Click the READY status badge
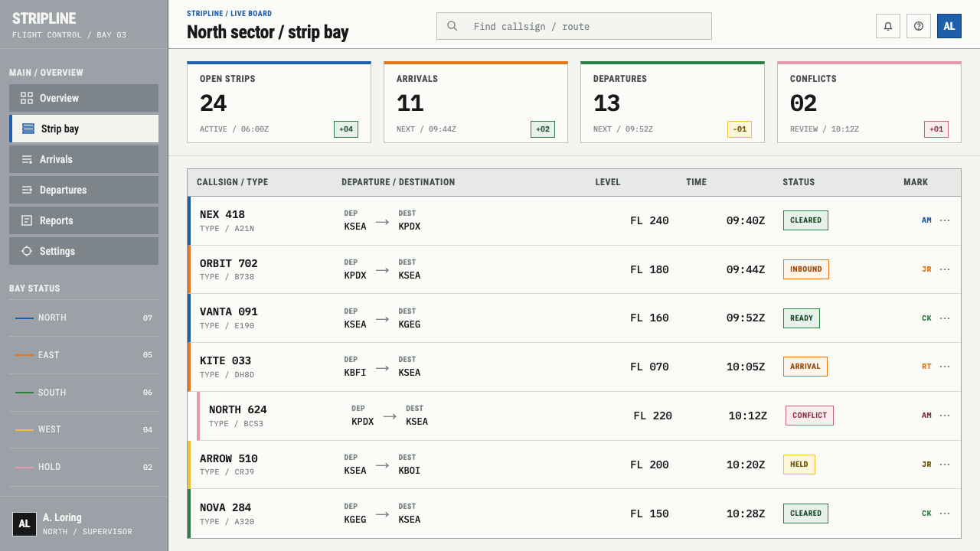Image resolution: width=980 pixels, height=551 pixels. pyautogui.click(x=801, y=318)
